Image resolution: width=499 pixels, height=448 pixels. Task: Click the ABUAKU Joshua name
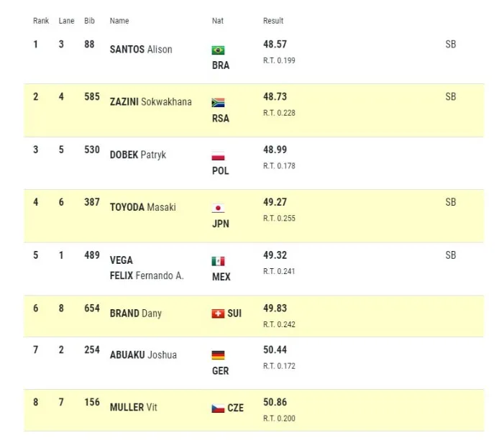coord(143,355)
